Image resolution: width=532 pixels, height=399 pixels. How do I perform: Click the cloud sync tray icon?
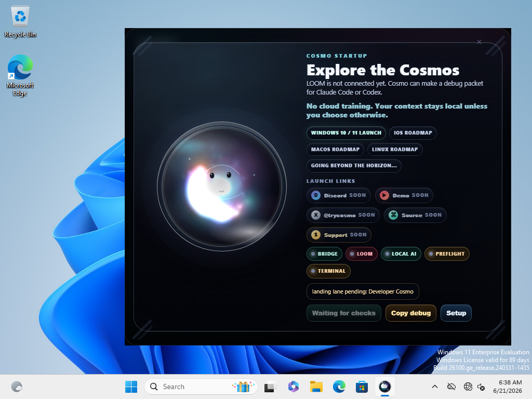pyautogui.click(x=451, y=387)
